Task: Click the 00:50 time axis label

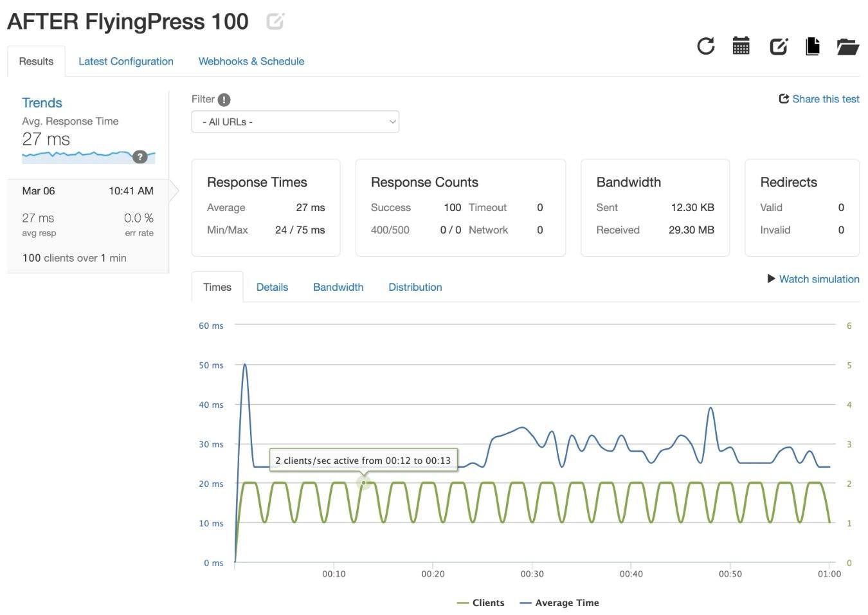Action: coord(730,574)
